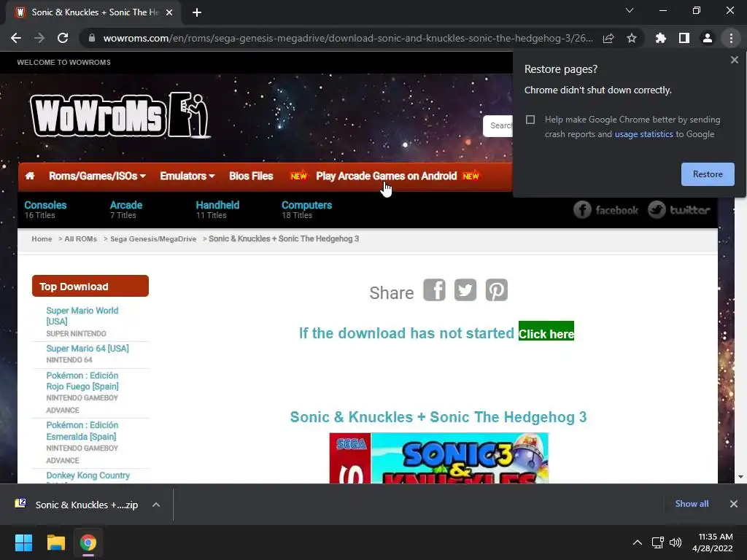The image size is (747, 560).
Task: Open the Windows Start menu
Action: (x=23, y=542)
